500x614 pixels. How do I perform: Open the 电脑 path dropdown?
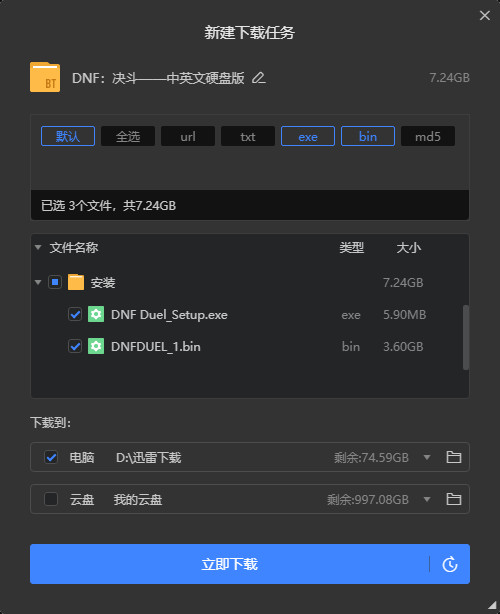tap(427, 457)
